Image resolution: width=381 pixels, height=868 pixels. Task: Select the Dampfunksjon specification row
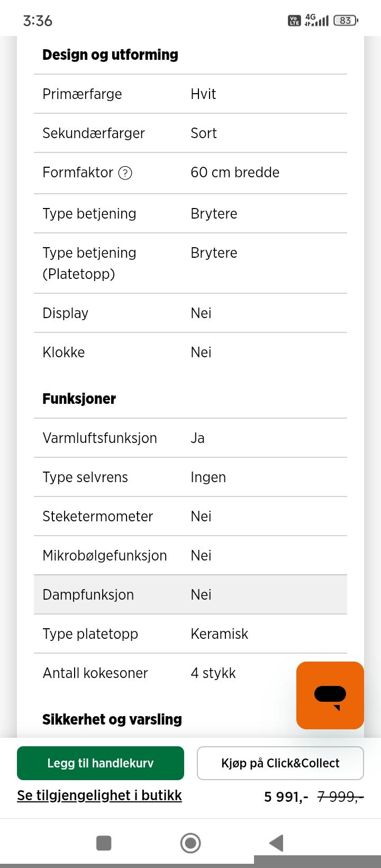click(190, 594)
